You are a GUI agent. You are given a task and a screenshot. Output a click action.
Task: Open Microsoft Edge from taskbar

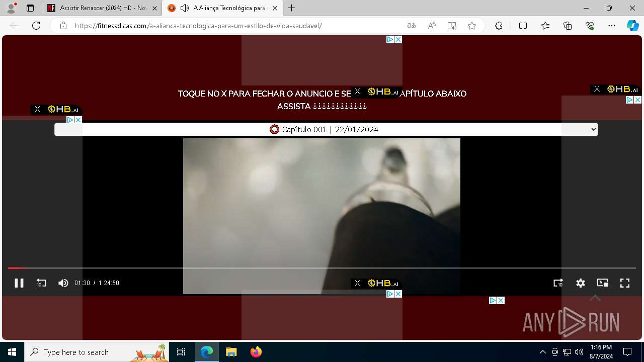click(x=207, y=352)
